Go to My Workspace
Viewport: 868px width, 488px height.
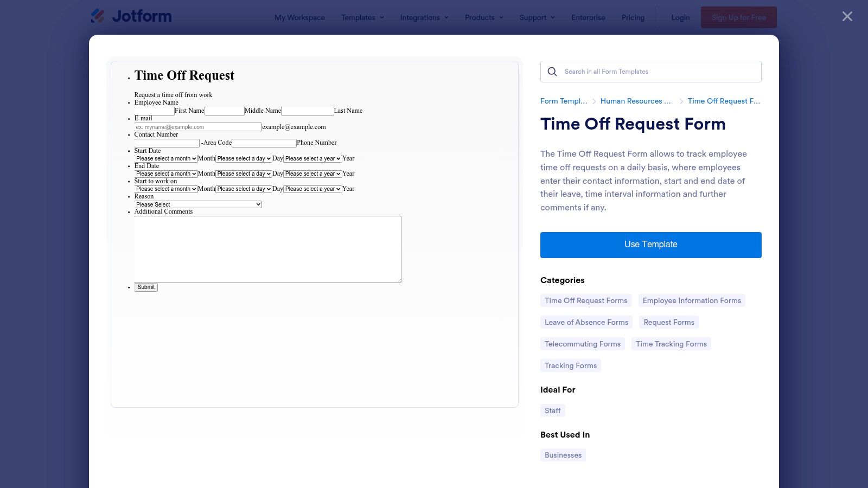299,17
